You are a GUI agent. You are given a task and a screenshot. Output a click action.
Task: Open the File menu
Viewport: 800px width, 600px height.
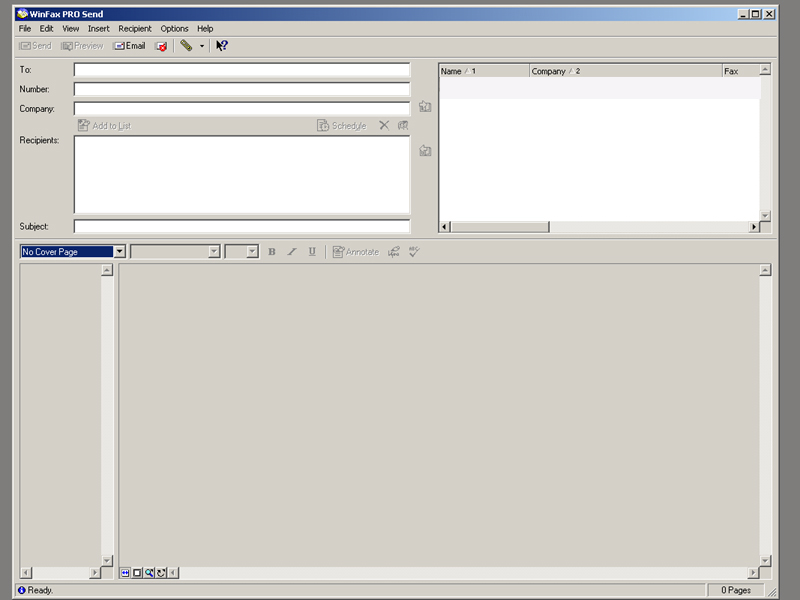(x=25, y=29)
